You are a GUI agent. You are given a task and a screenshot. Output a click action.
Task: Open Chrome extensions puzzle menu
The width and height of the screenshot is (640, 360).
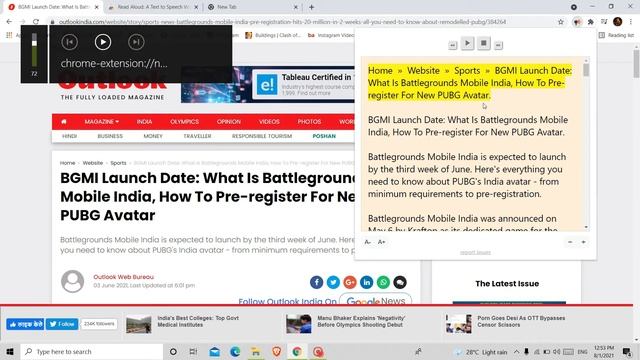591,22
